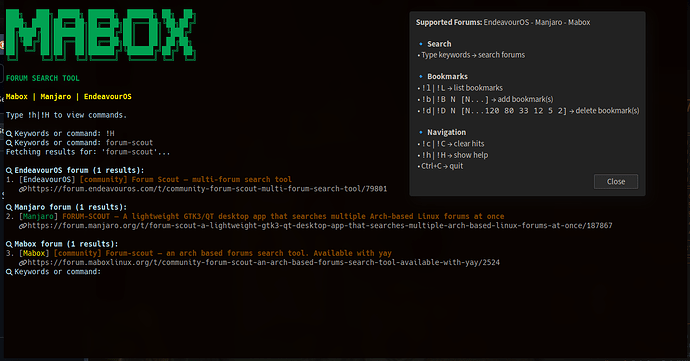Click the 'Bookmarks' heading in help dialog
This screenshot has height=361, width=690.
pos(447,77)
